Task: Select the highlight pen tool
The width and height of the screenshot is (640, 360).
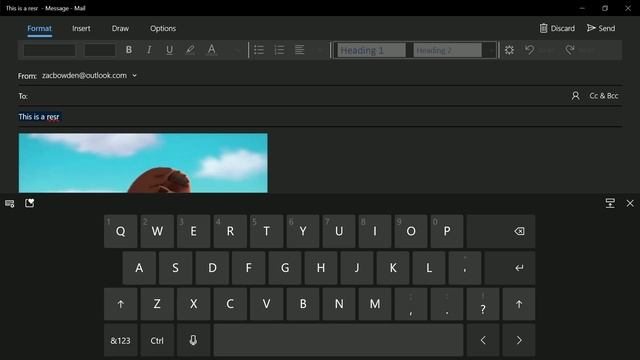Action: 190,50
